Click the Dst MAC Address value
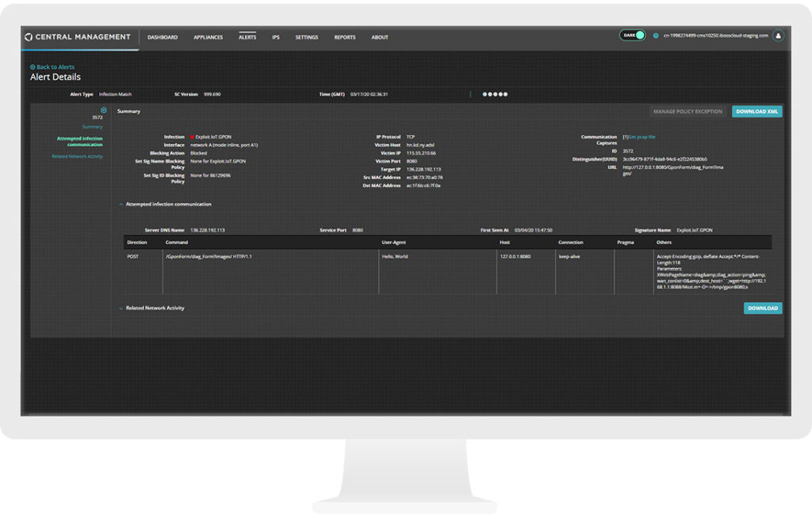This screenshot has height=514, width=812. pyautogui.click(x=423, y=186)
